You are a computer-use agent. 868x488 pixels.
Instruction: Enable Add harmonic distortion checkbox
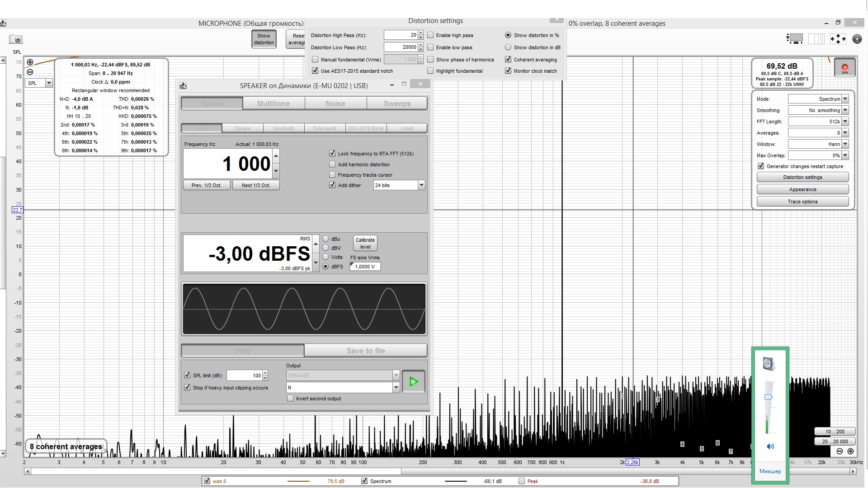333,164
